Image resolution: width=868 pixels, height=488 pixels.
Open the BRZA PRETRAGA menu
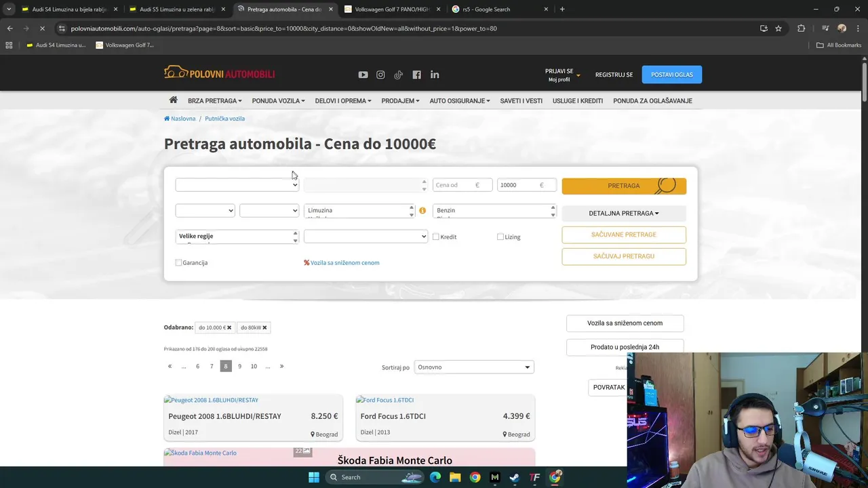(x=214, y=101)
